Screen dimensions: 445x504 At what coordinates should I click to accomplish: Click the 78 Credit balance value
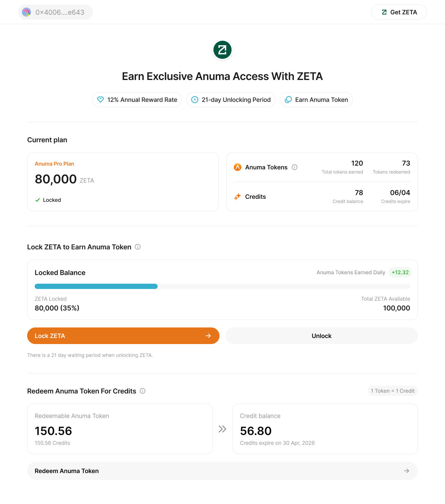pyautogui.click(x=359, y=193)
